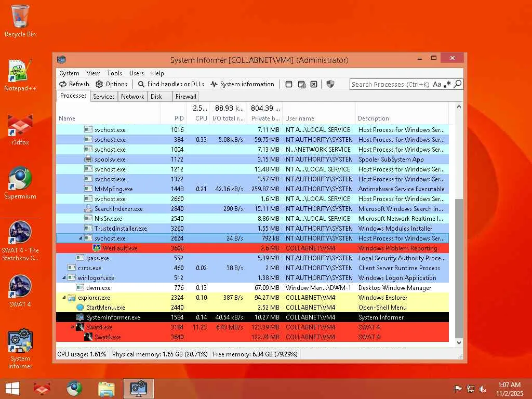Image resolution: width=532 pixels, height=399 pixels.
Task: Click the kill window toolbar icon
Action: 314,84
